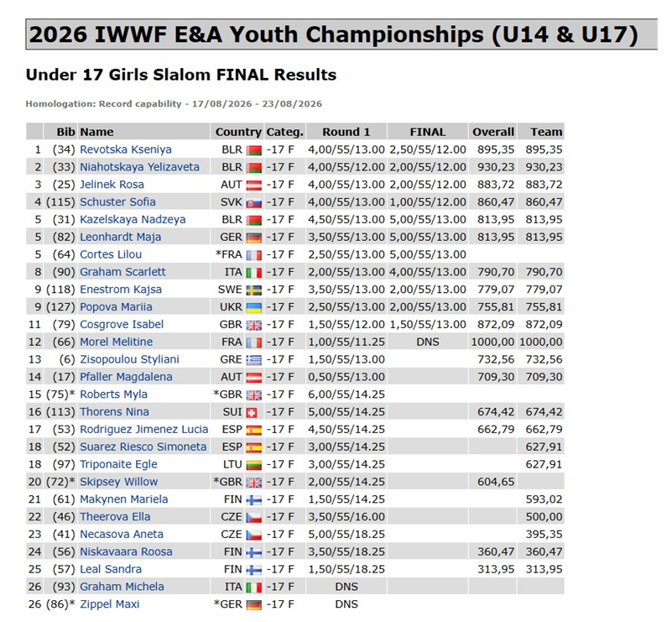Click the Overall column header
672x622 pixels.
(x=492, y=132)
